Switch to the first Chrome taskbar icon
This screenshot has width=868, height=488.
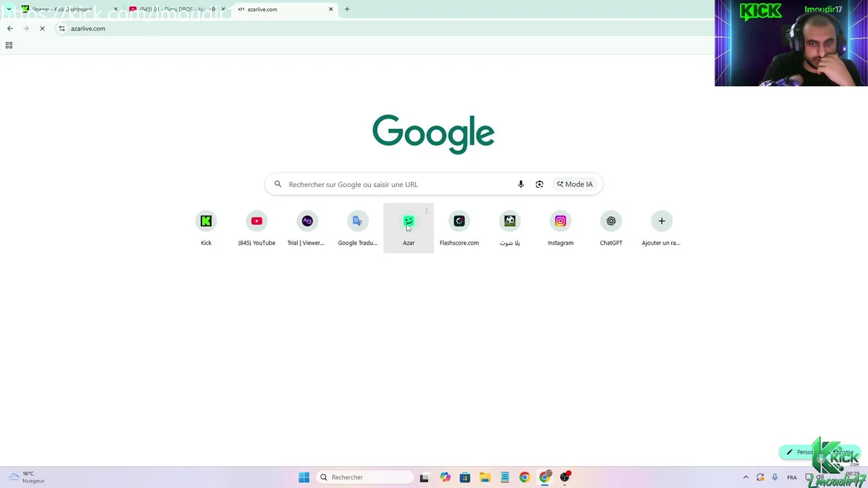(x=524, y=477)
